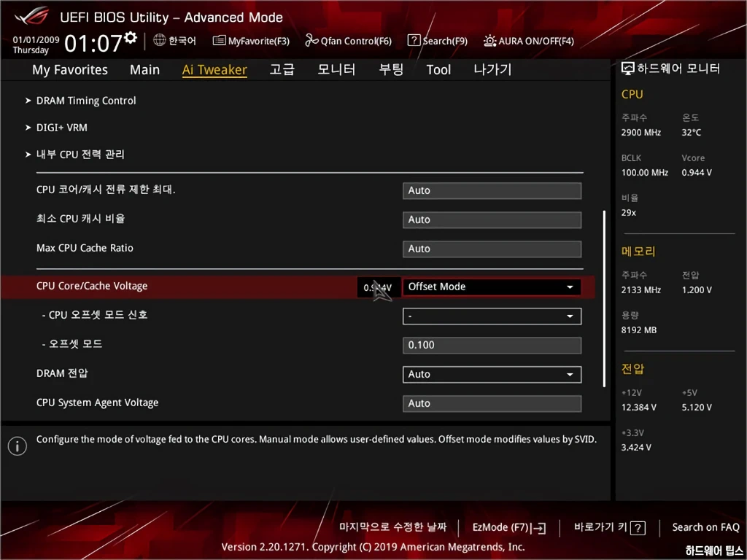Click the 01/01/2009 date
Image resolution: width=747 pixels, height=560 pixels.
click(36, 40)
